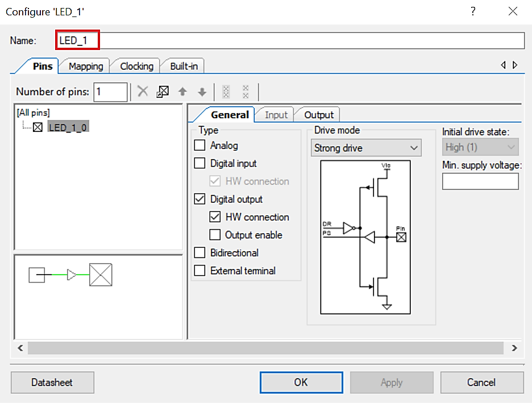Uncheck the Digital output checkbox

pos(199,199)
